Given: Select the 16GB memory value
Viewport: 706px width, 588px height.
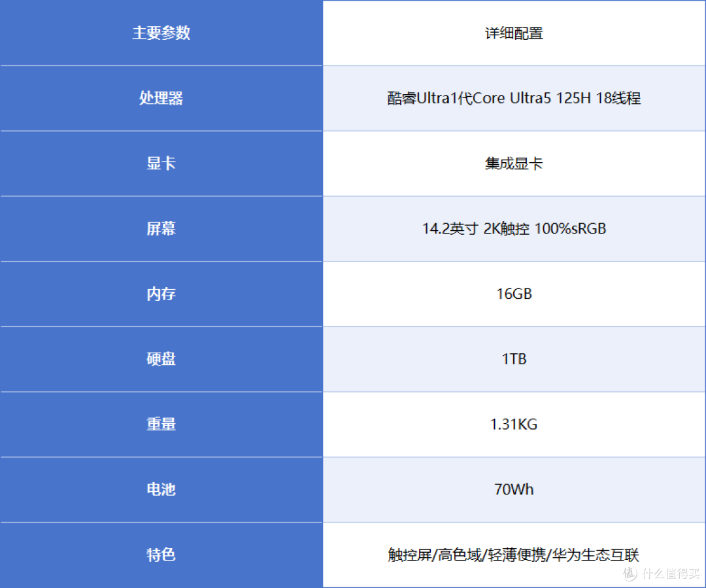Looking at the screenshot, I should [514, 294].
